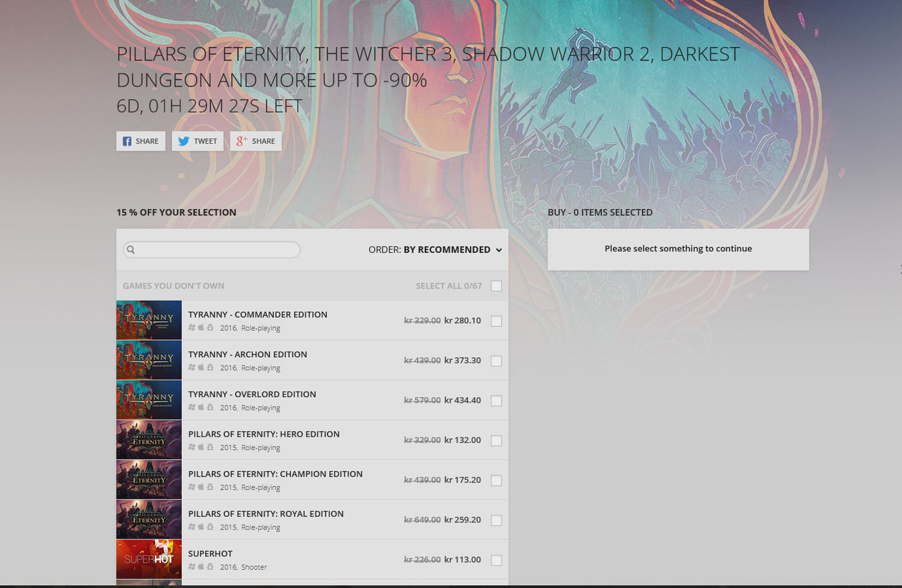
Task: Click Mac icon on Pillars Hero Edition row
Action: [x=201, y=447]
